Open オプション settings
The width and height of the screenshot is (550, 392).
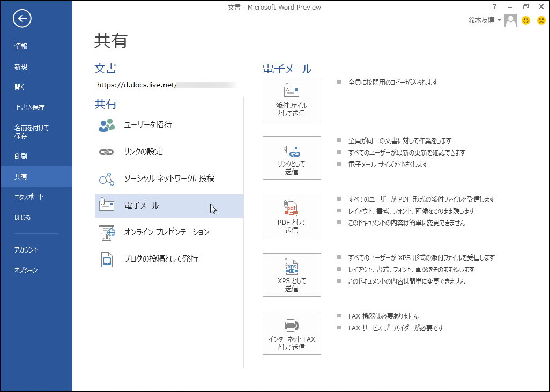(26, 270)
